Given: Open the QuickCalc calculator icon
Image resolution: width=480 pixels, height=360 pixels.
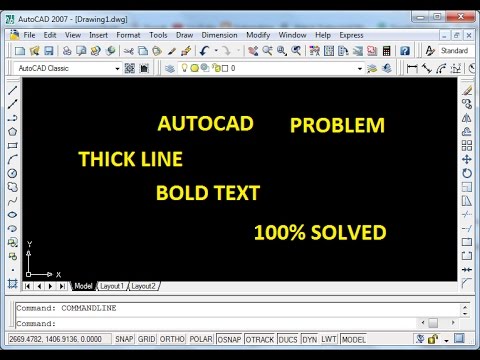Looking at the screenshot, I should [386, 51].
